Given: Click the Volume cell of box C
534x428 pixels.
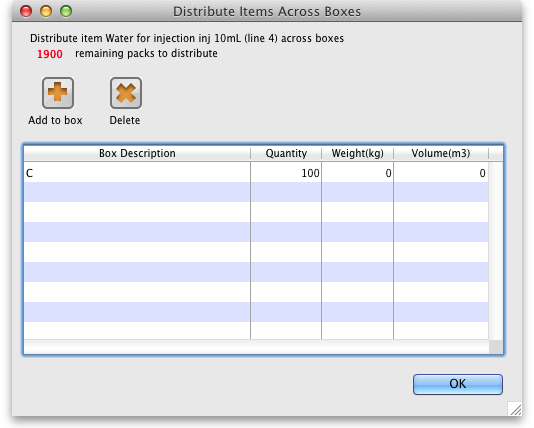Looking at the screenshot, I should [441, 173].
